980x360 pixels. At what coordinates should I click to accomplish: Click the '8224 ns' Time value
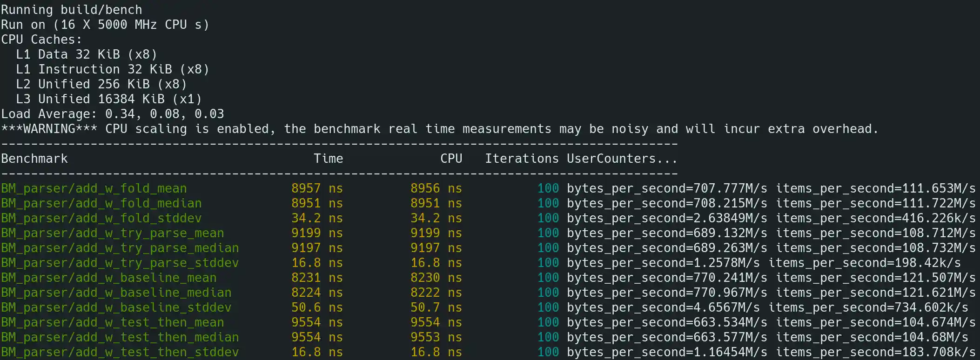[x=317, y=293]
